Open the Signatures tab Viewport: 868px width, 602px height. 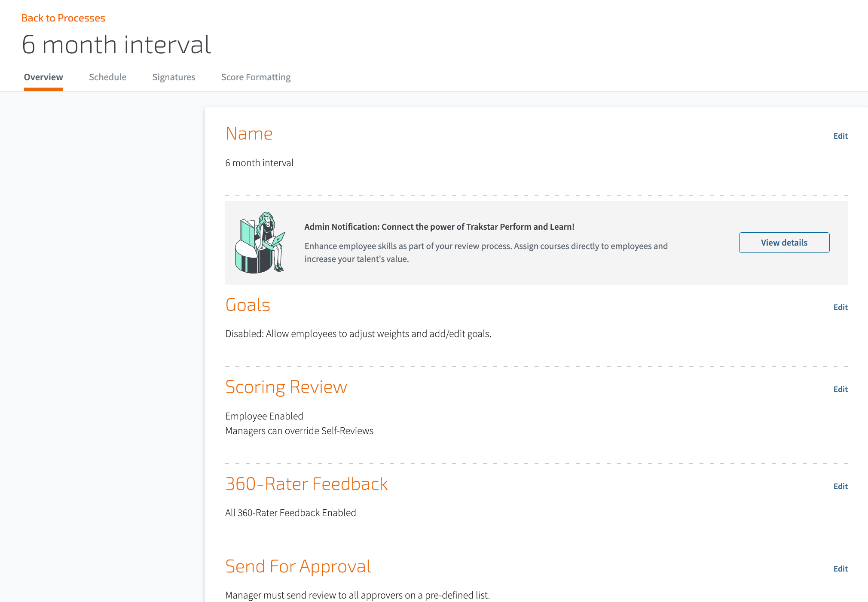point(174,77)
